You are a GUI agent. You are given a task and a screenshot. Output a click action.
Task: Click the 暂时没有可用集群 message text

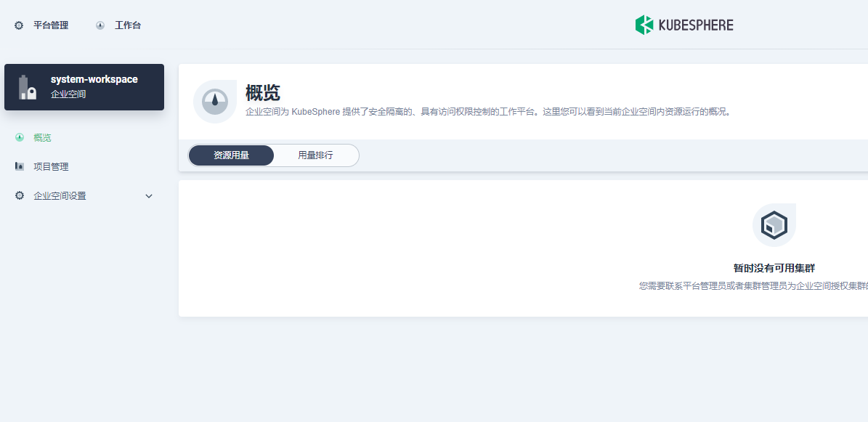click(774, 269)
